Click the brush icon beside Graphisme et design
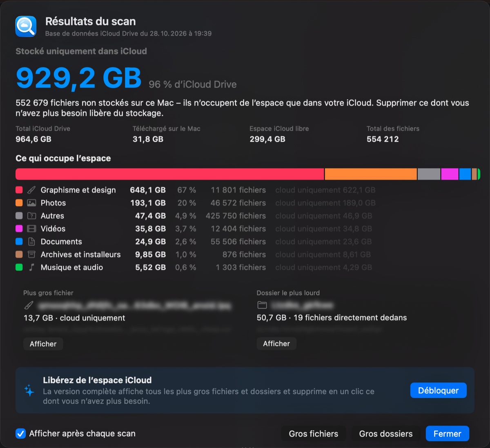The width and height of the screenshot is (490, 448). (31, 190)
